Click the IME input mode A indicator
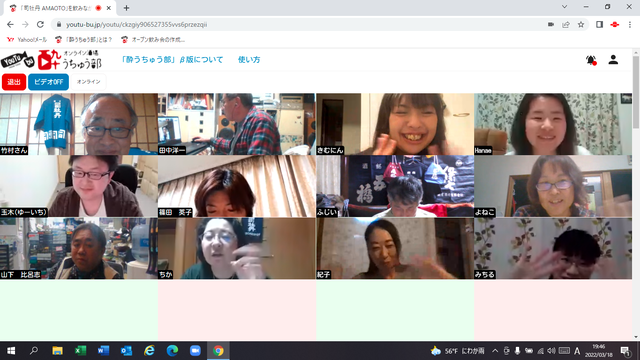The image size is (640, 360). point(577,351)
